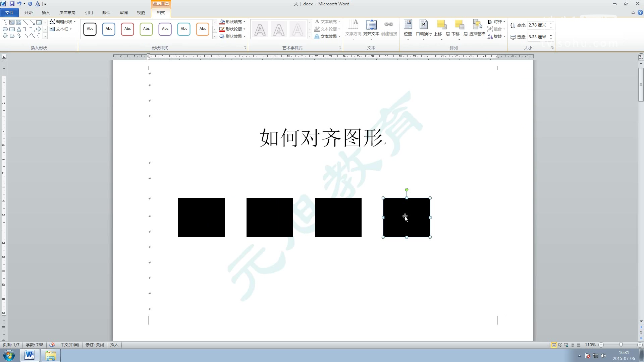Switch to full-screen reading view
Viewport: 644px width, 362px height.
[x=560, y=345]
